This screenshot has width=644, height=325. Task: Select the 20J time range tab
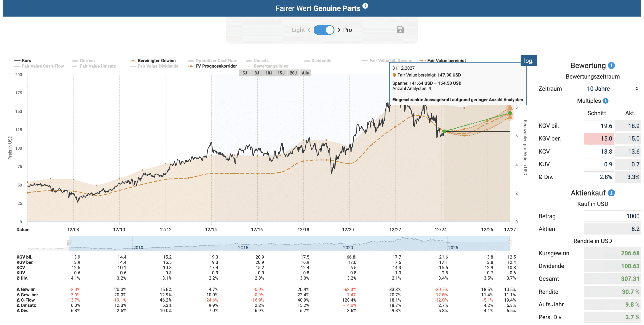click(293, 73)
